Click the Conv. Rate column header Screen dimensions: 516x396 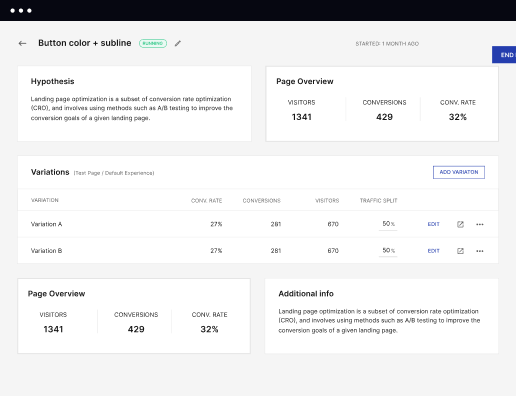pyautogui.click(x=206, y=200)
